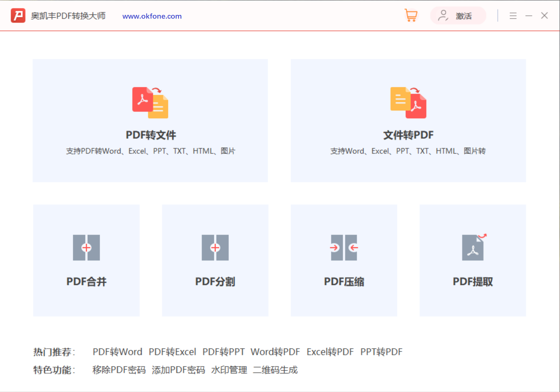The width and height of the screenshot is (560, 392).
Task: Click the 激活 activation button
Action: tap(463, 16)
